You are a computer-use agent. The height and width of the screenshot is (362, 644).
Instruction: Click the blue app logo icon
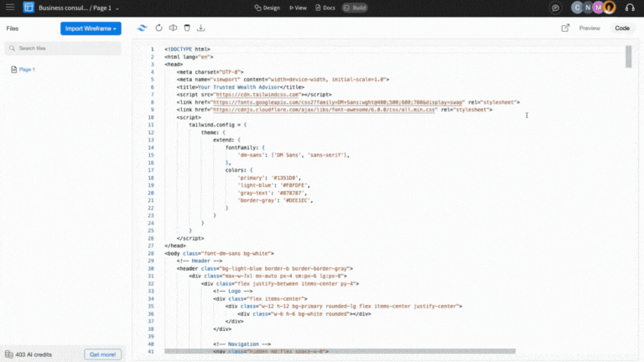point(29,8)
